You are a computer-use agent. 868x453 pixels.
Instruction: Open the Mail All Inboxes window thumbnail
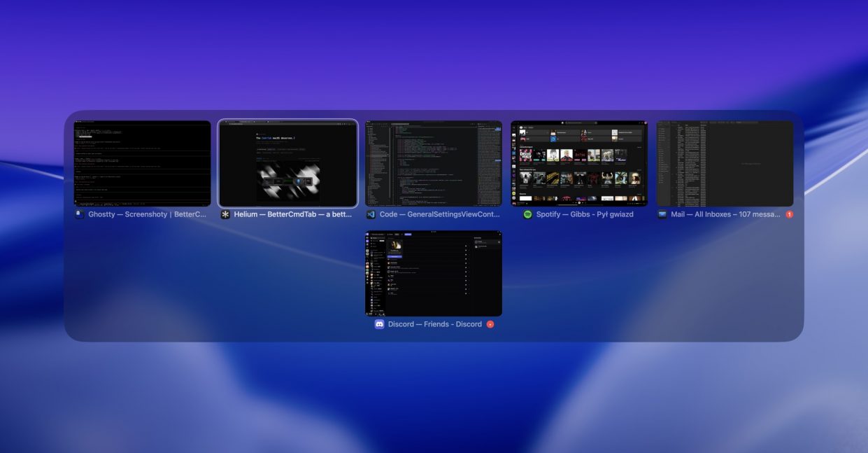(725, 164)
